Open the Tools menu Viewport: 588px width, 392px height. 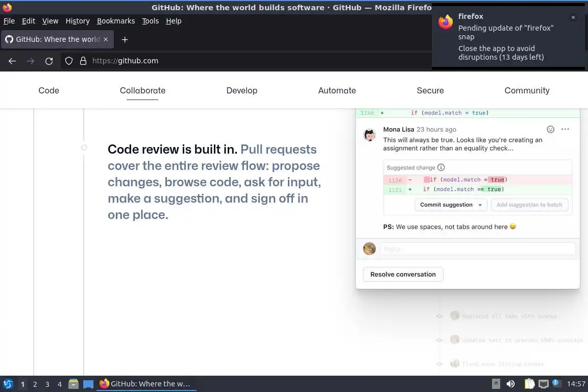(151, 21)
